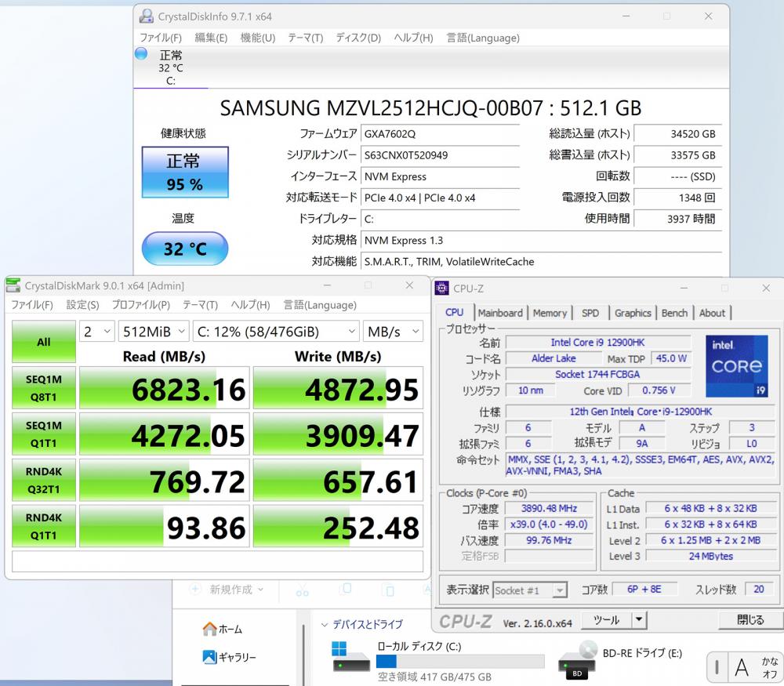Click the blue health status circle icon
Image resolution: width=784 pixels, height=686 pixels.
click(141, 53)
